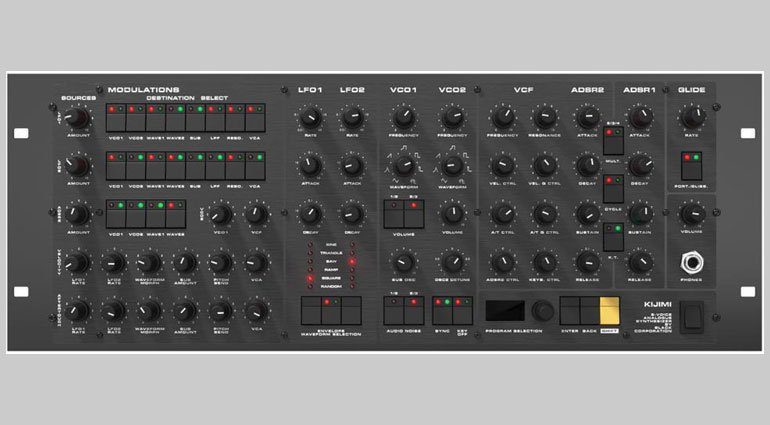Toggle the Sync switch
This screenshot has height=425, width=770.
[441, 310]
